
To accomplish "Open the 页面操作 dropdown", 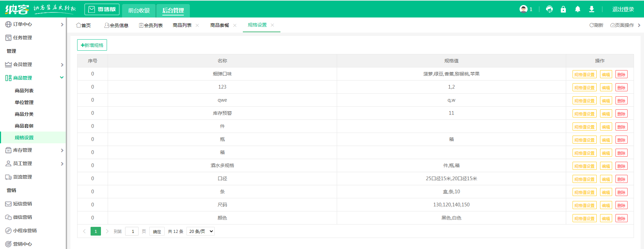I will coord(622,25).
